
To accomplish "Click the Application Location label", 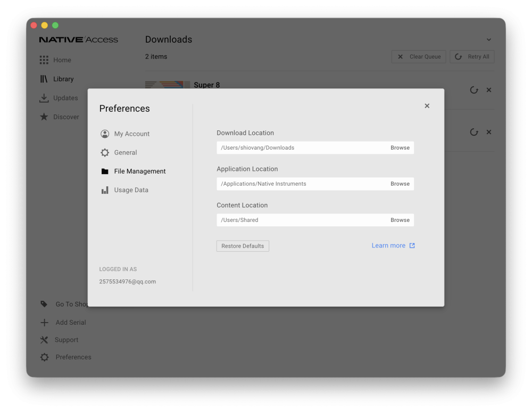I will (247, 169).
